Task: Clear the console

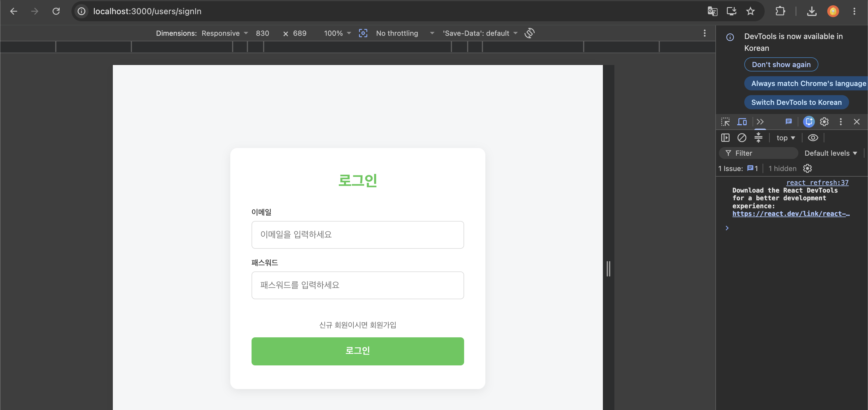Action: pyautogui.click(x=742, y=138)
